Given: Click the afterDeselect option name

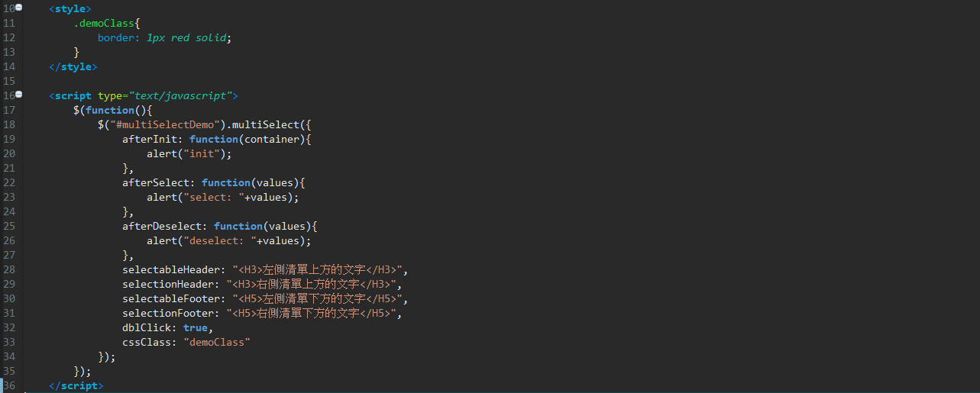Looking at the screenshot, I should point(162,226).
